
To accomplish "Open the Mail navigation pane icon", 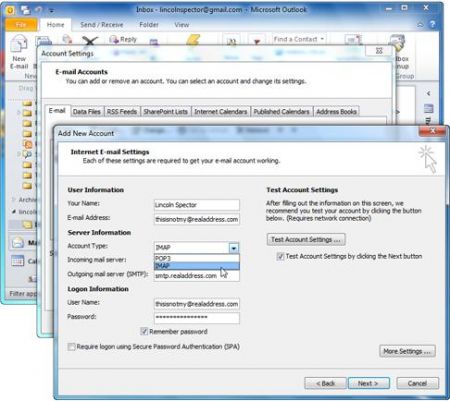I will tap(18, 242).
